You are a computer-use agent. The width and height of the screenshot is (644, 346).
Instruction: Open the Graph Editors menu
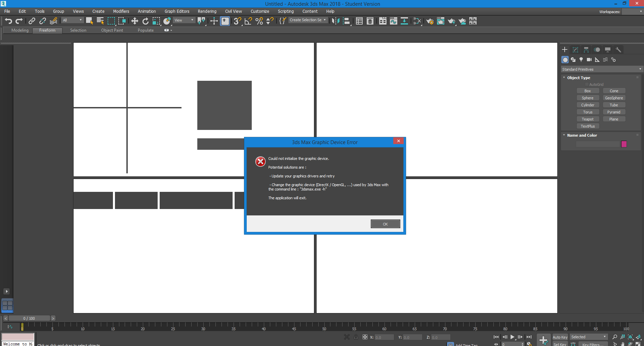[x=177, y=11]
